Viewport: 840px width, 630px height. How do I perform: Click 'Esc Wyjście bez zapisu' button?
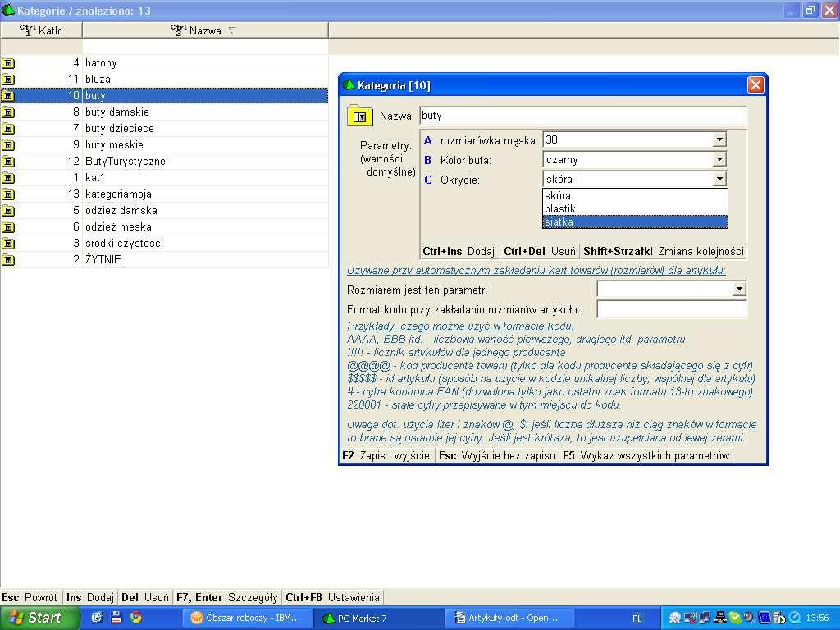(496, 456)
